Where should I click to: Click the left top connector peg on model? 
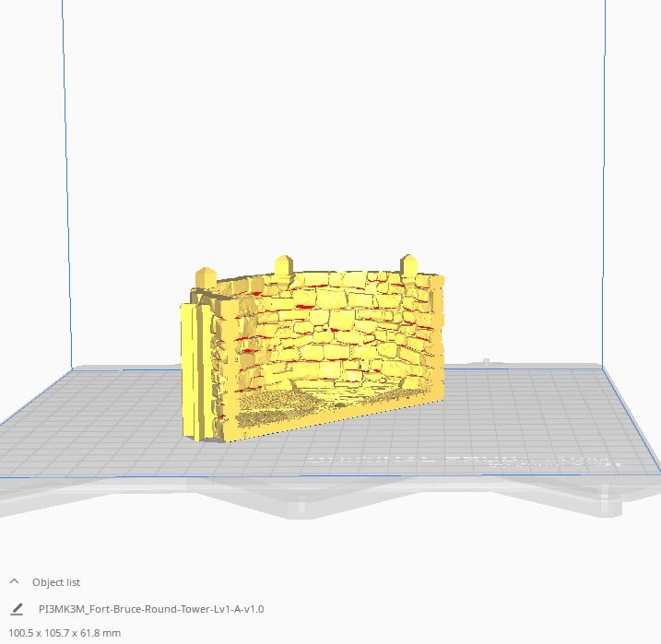[206, 276]
